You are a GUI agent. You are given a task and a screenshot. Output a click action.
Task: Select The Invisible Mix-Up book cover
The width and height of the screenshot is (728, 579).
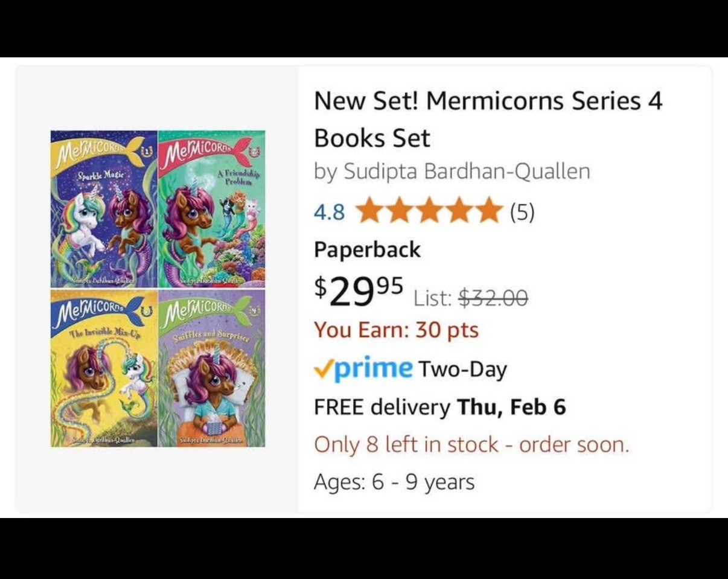tap(103, 368)
